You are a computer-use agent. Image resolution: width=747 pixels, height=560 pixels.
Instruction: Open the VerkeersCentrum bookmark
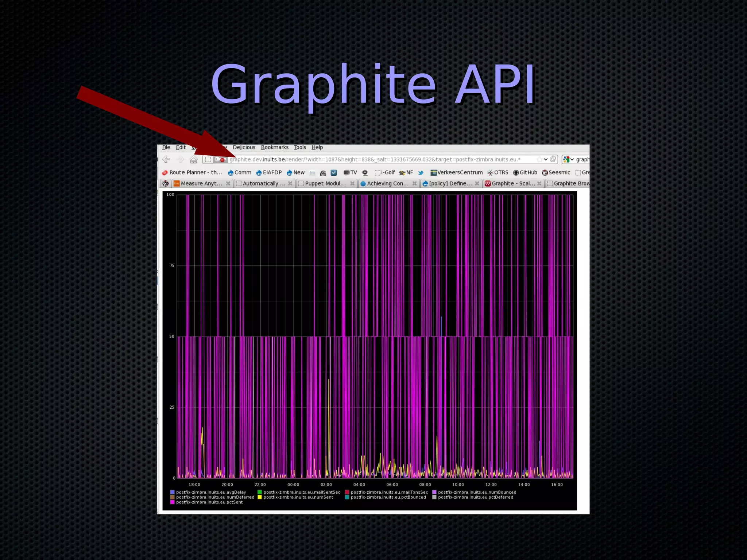(x=456, y=172)
